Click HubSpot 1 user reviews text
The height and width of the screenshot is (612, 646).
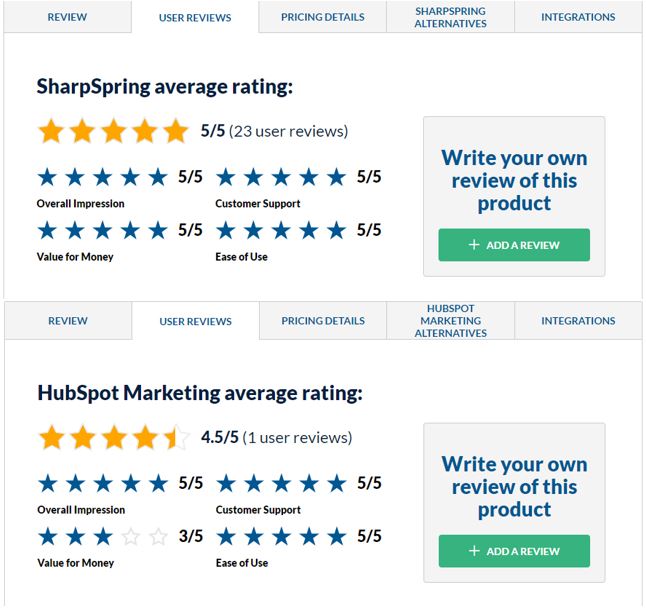point(297,437)
